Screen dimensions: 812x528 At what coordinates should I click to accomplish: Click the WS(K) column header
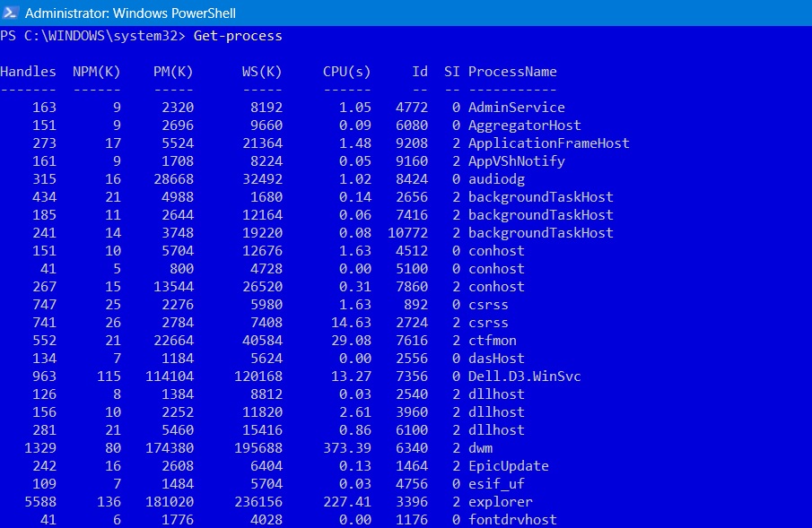[261, 72]
